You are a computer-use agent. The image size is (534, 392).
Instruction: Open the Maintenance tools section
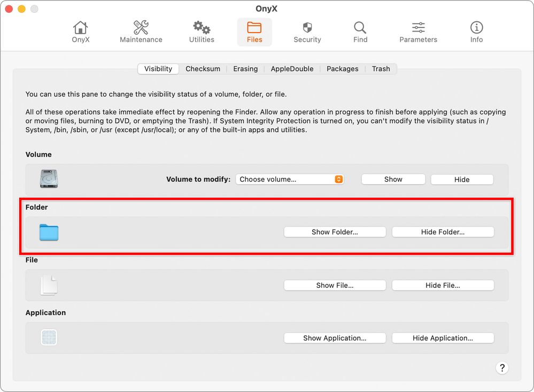click(141, 32)
